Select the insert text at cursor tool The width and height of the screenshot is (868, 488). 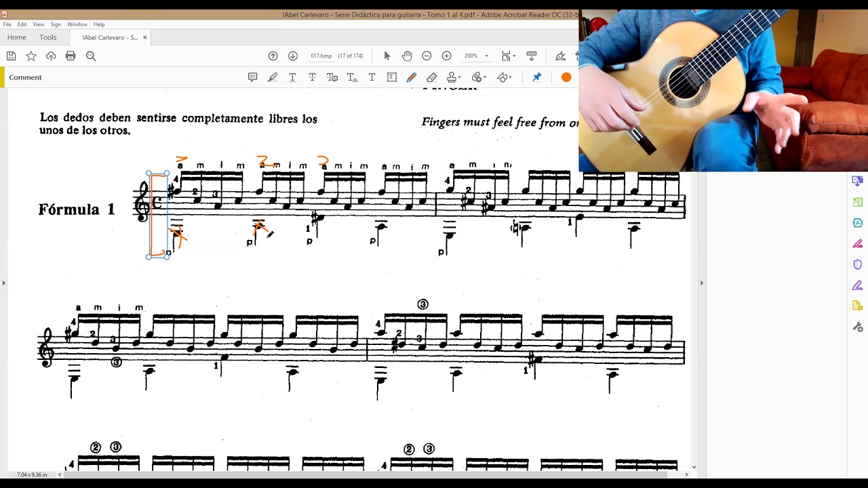(x=352, y=77)
